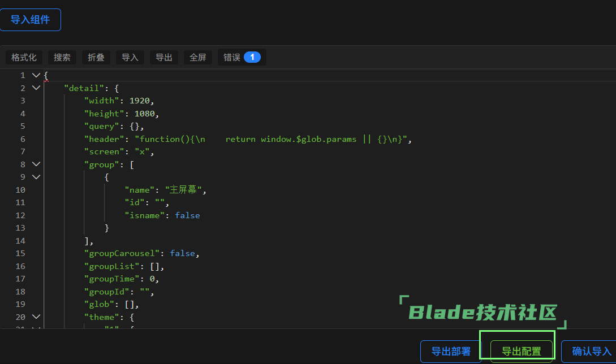The height and width of the screenshot is (364, 616).
Task: Click the 导出部署 button
Action: tap(451, 352)
